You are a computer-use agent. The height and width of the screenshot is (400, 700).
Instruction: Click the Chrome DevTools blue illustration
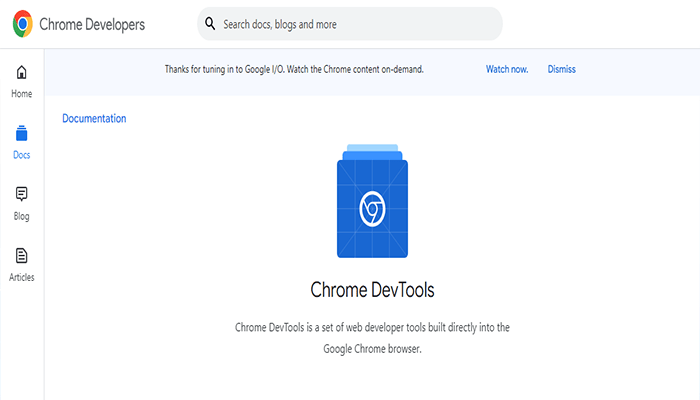coord(372,201)
